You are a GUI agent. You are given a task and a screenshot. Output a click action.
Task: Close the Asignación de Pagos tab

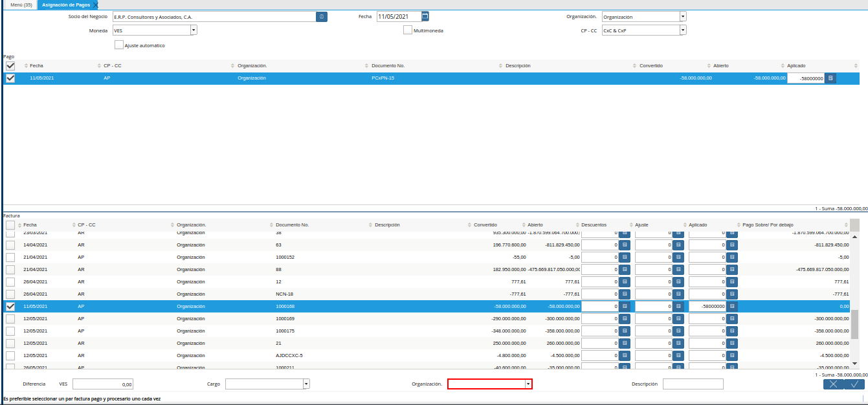96,5
